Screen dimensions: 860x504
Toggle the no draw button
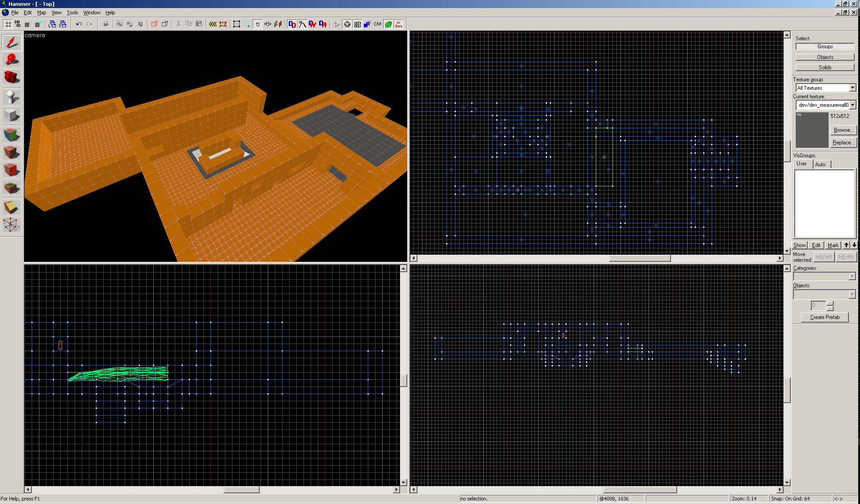pos(399,24)
